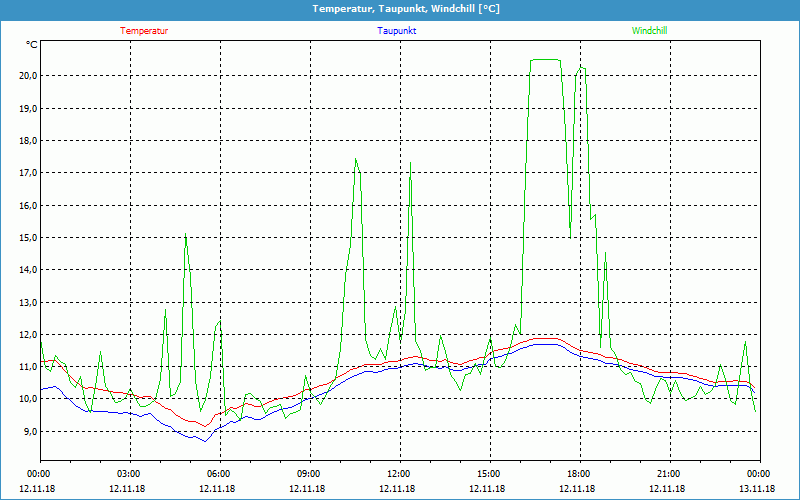The height and width of the screenshot is (500, 800).
Task: Select the blue Taupunkt legend label
Action: [397, 31]
